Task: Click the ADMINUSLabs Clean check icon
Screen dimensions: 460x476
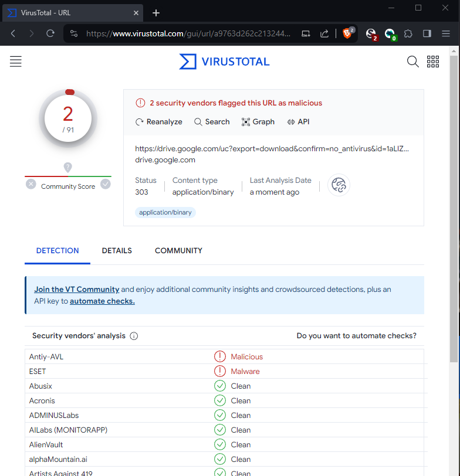Action: point(220,415)
